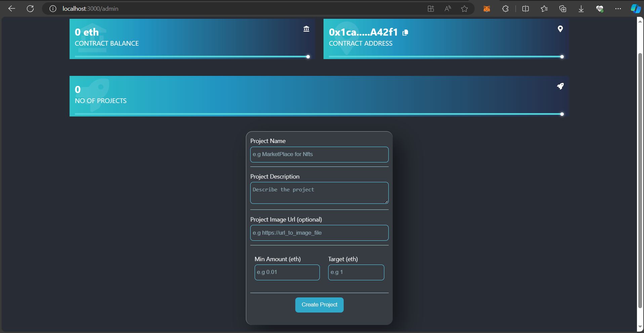
Task: Click the read aloud icon
Action: click(x=447, y=9)
